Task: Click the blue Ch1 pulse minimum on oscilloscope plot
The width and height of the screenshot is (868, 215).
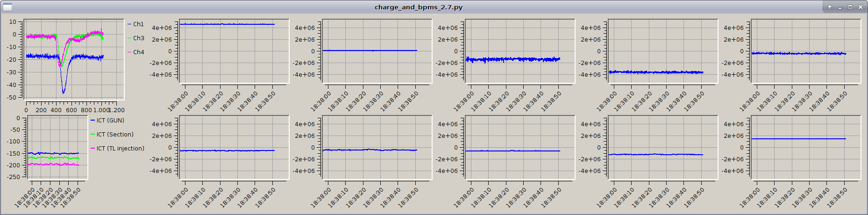Action: tap(64, 92)
